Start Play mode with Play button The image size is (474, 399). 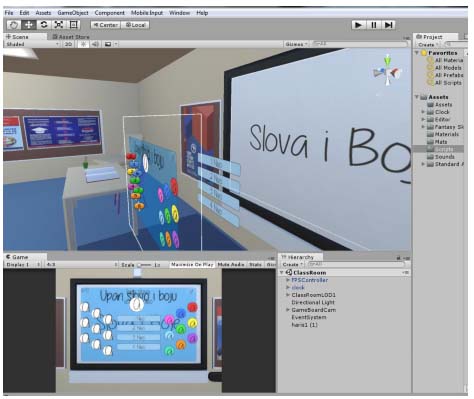358,25
